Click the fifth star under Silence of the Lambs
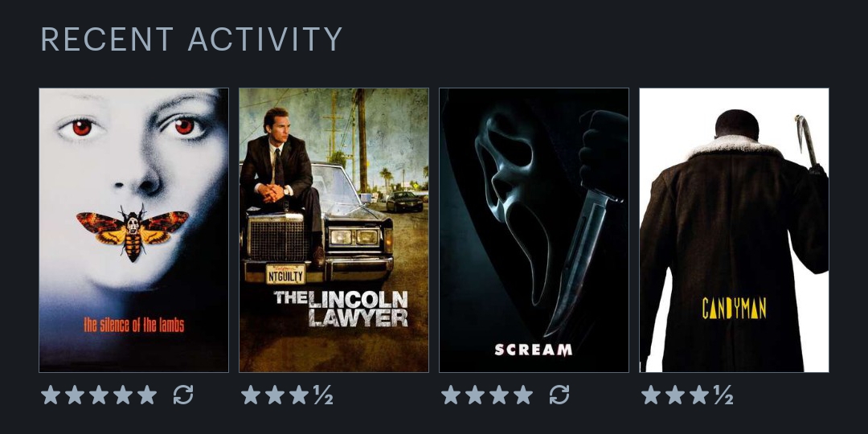This screenshot has height=434, width=868. click(x=147, y=395)
